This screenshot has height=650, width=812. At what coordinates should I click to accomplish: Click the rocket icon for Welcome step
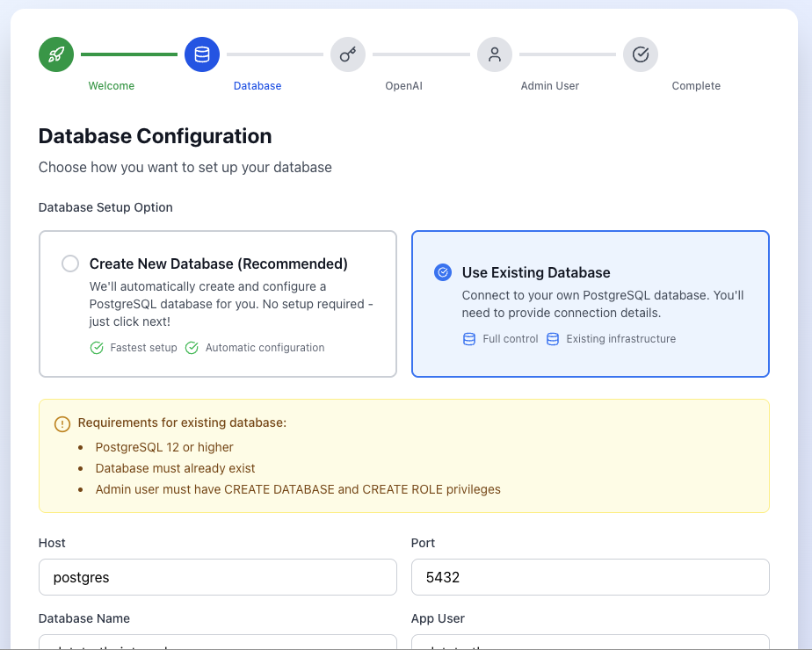(56, 54)
